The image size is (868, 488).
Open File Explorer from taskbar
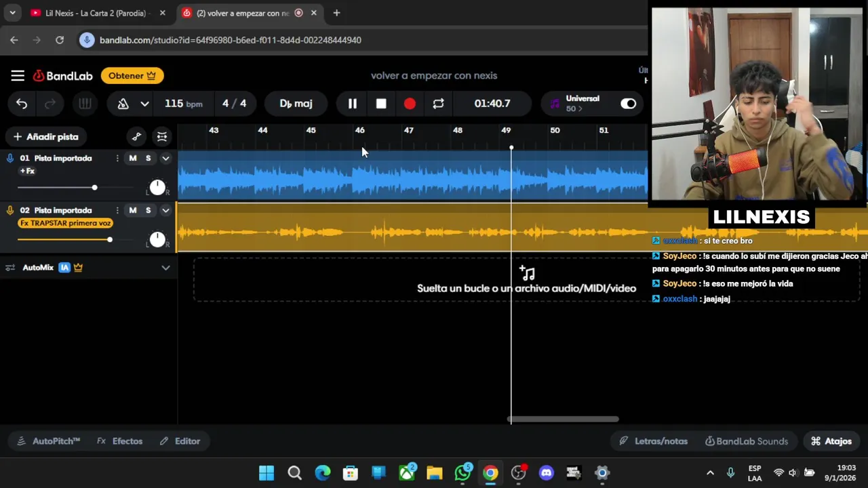[435, 473]
